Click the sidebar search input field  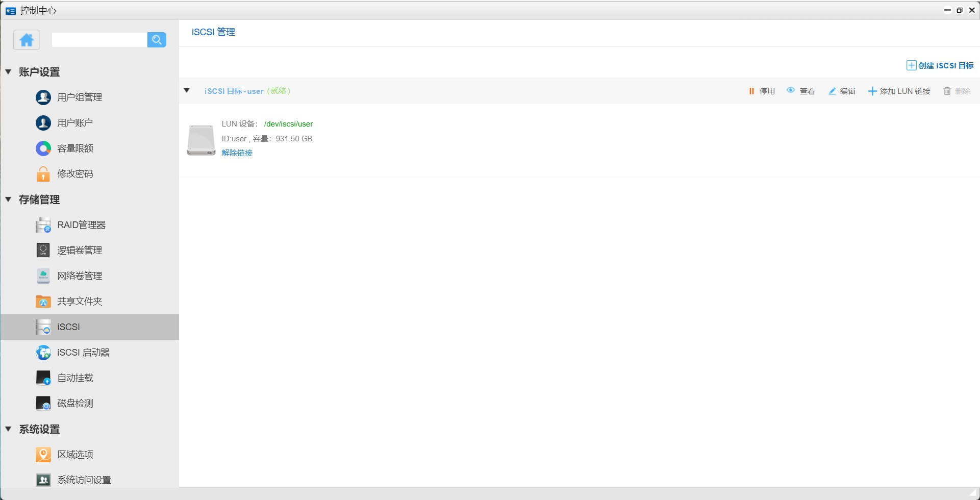(x=99, y=40)
